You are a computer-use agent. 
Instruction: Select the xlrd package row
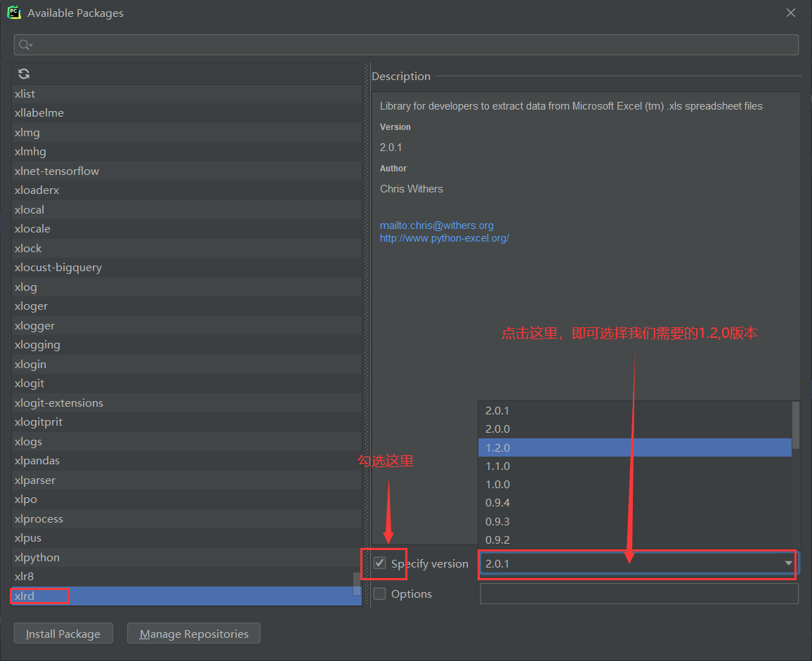point(186,596)
